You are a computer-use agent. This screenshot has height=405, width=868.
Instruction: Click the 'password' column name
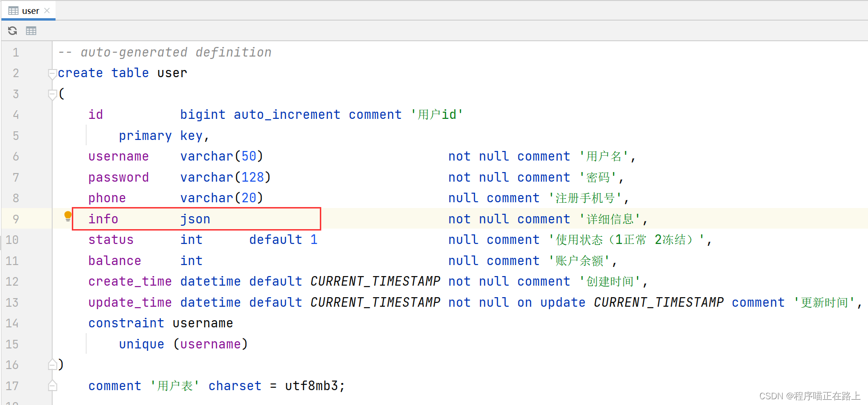119,177
